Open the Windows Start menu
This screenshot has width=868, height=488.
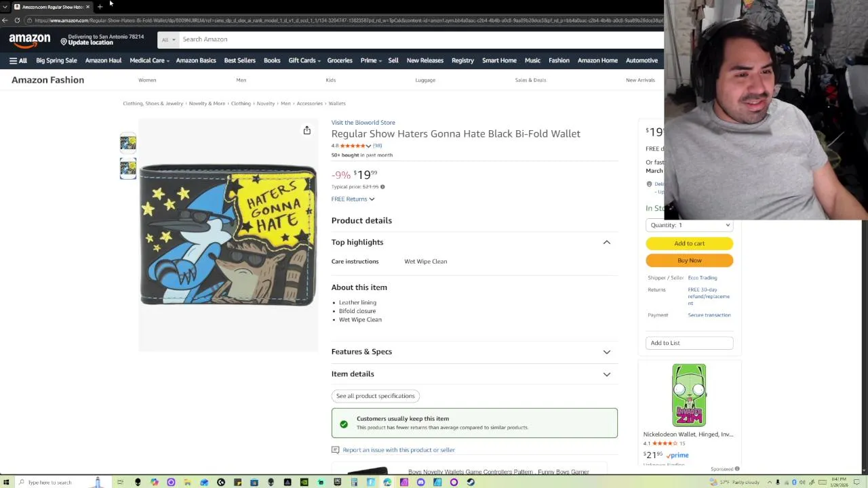click(5, 482)
